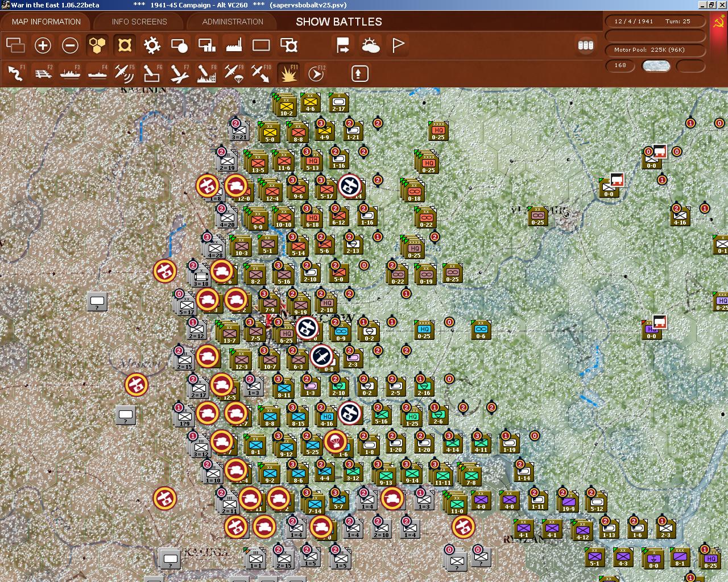Viewport: 728px width, 582px height.
Task: Select the 10-2 infantry stack
Action: 286,106
